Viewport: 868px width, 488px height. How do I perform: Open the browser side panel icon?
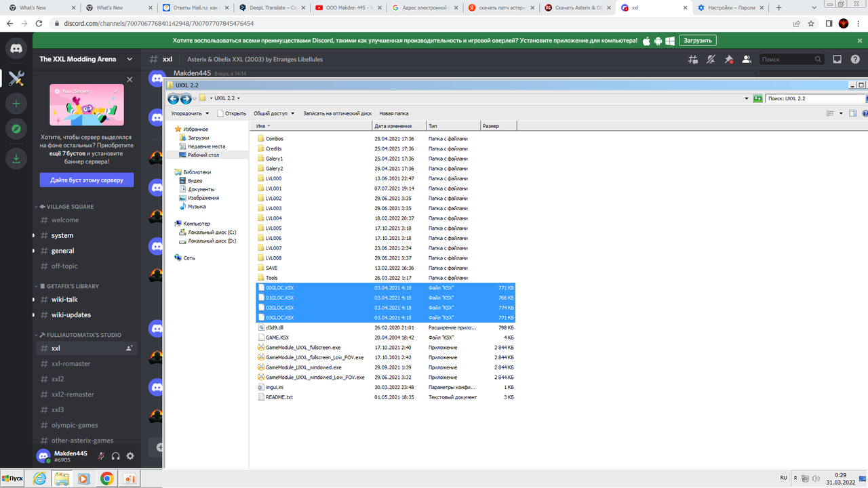click(x=829, y=23)
